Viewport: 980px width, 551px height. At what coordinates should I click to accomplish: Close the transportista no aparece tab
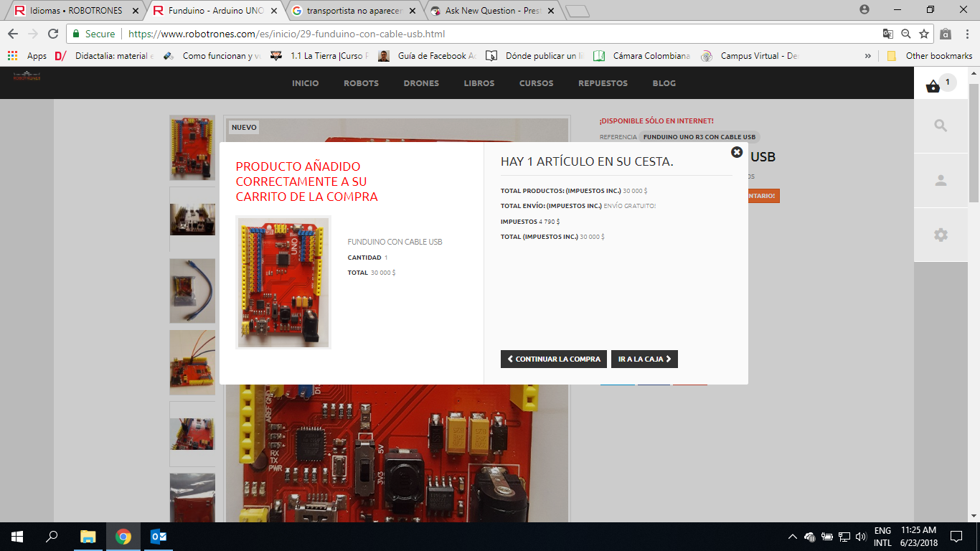click(412, 11)
